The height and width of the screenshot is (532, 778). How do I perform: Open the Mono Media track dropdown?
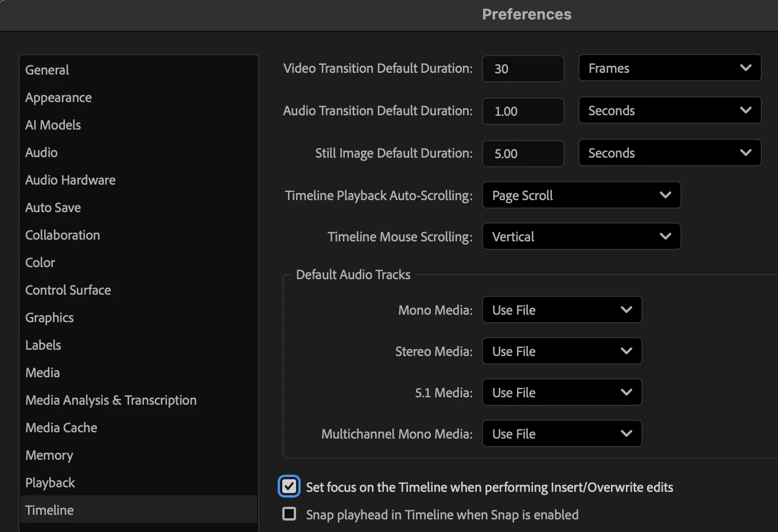tap(562, 310)
